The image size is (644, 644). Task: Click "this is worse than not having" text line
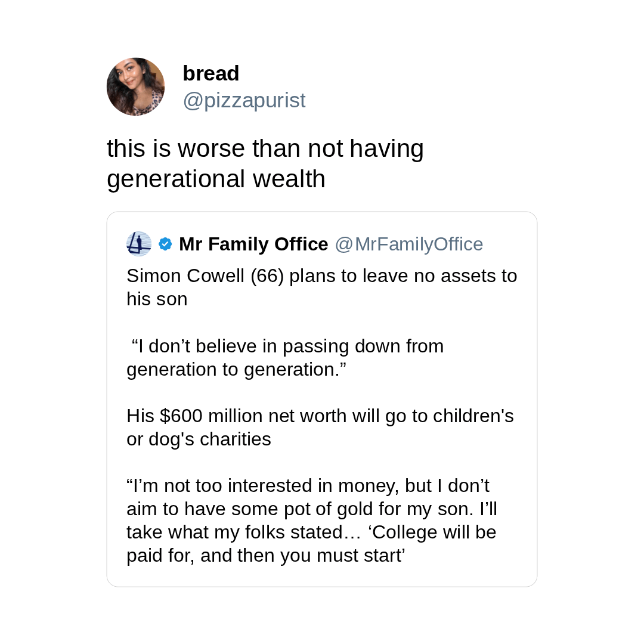(x=265, y=148)
